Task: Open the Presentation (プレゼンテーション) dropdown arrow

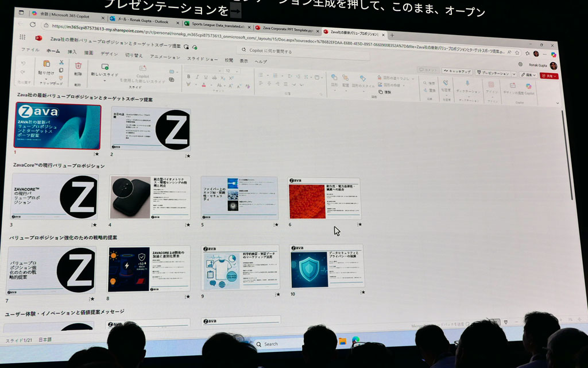Action: coord(514,74)
